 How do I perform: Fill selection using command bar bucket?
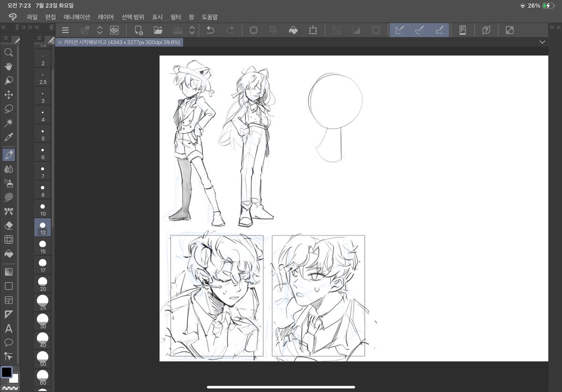click(x=293, y=30)
